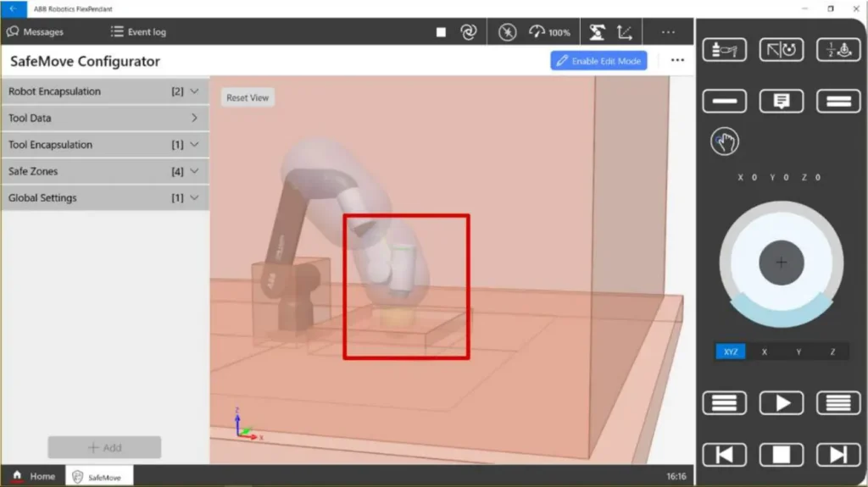This screenshot has width=868, height=487.
Task: Click the three-bar key left of play
Action: [x=724, y=403]
